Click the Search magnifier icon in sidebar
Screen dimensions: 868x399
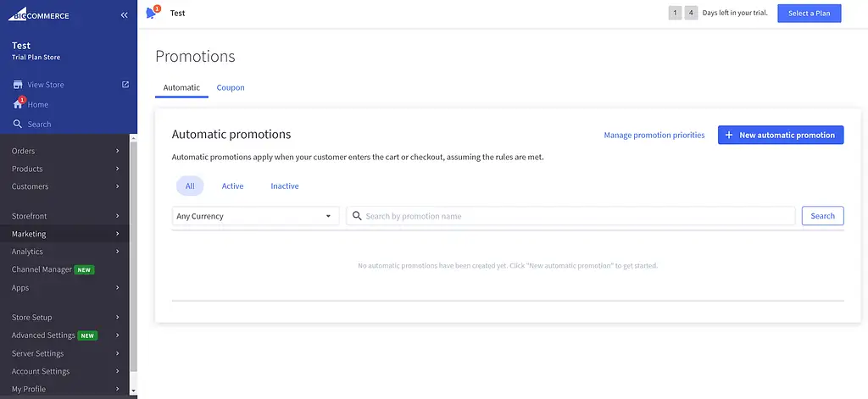coord(17,125)
